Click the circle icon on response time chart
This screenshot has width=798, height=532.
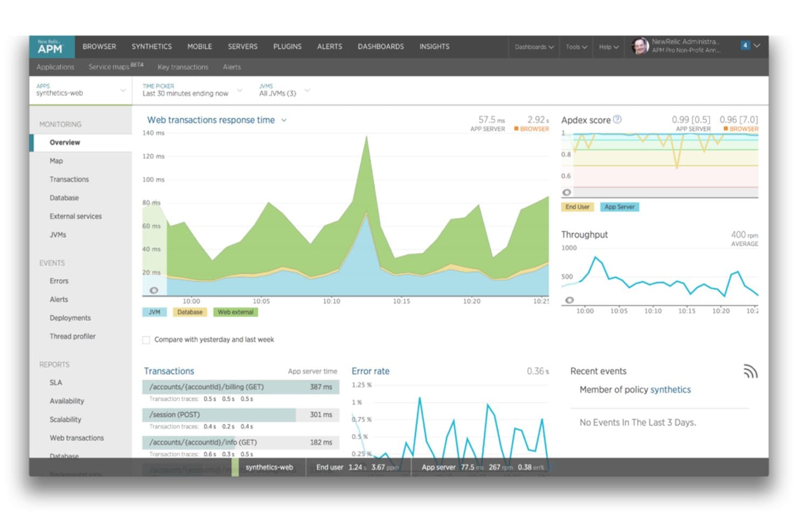point(154,291)
